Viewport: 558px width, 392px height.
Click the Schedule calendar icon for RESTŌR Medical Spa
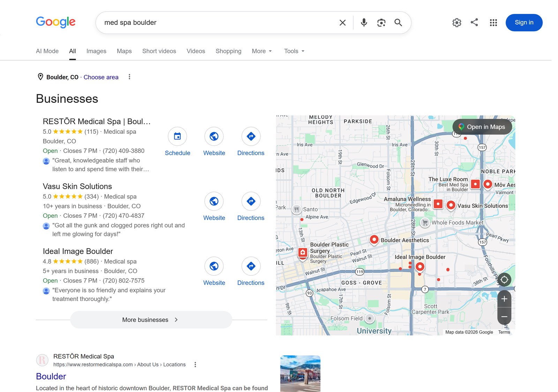[x=178, y=136]
